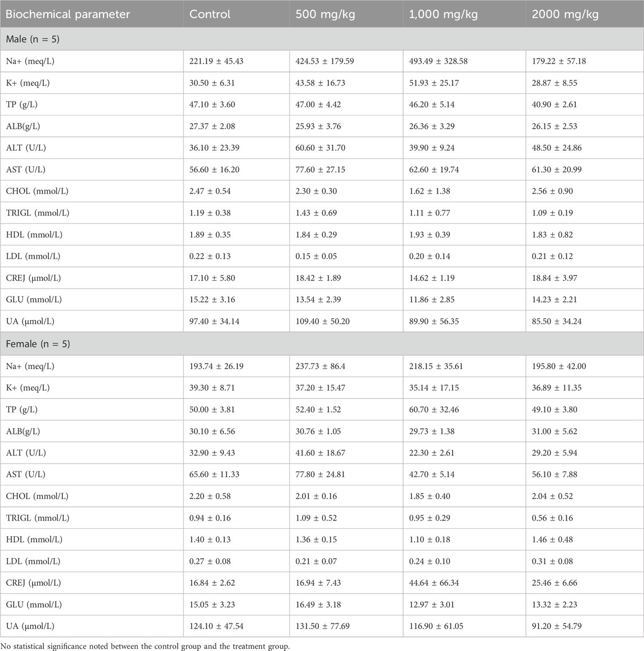Click the female TP value 60.70 ± 32.46

click(434, 410)
